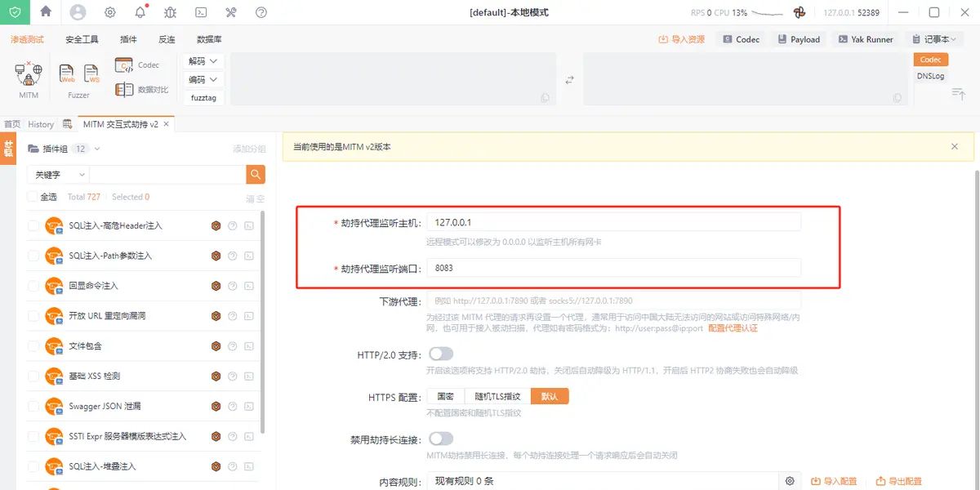Open the 关键字 search type dropdown

click(60, 175)
